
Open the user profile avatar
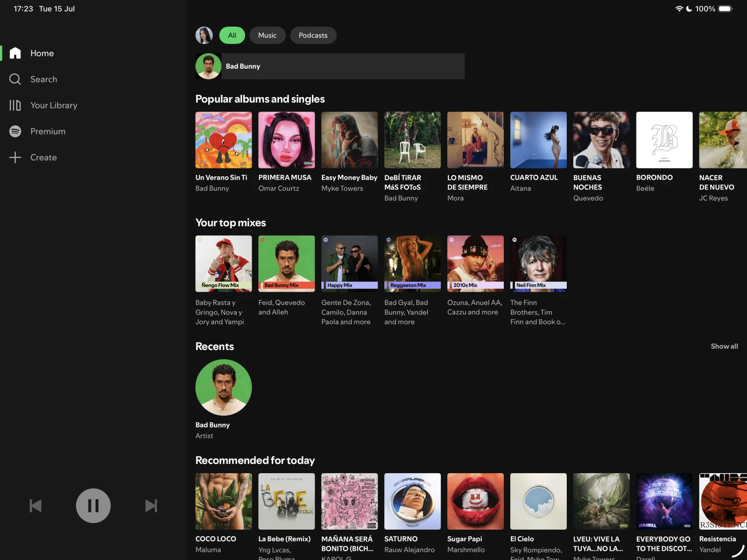click(x=204, y=35)
